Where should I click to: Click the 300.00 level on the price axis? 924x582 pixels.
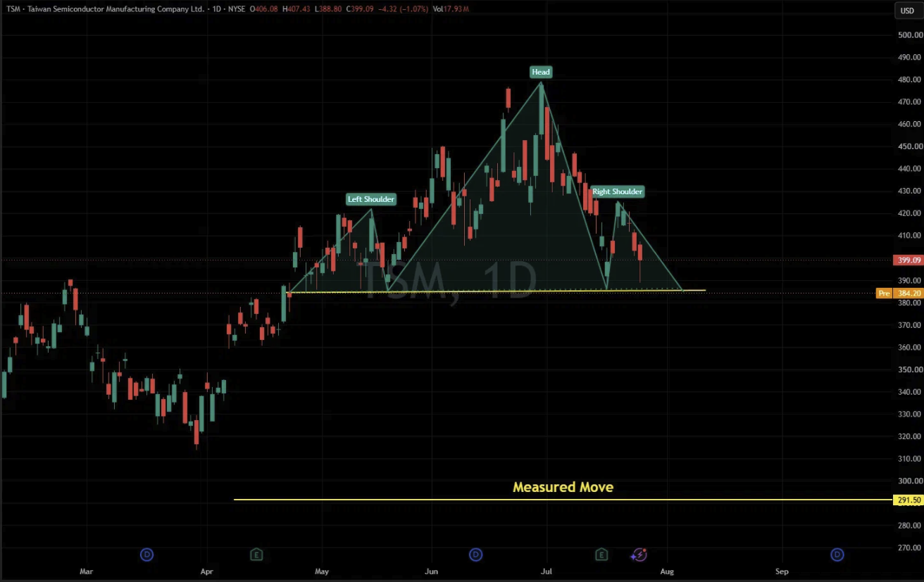pyautogui.click(x=909, y=481)
